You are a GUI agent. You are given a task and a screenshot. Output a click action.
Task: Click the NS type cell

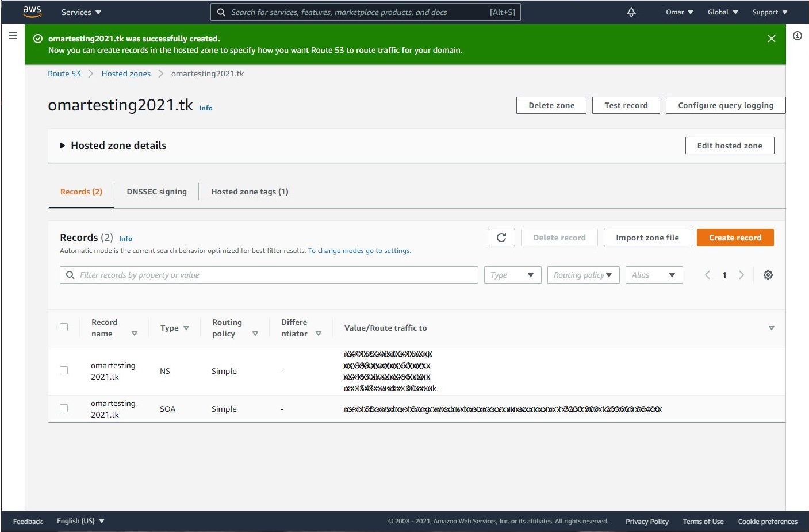[165, 371]
